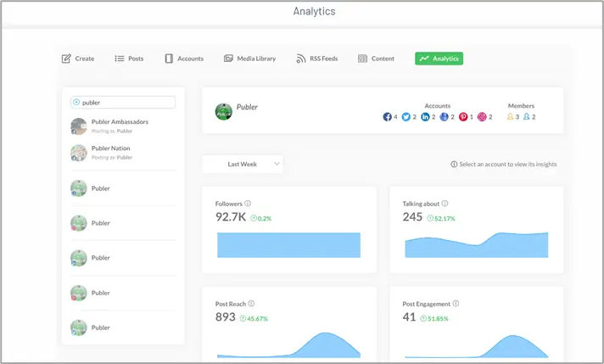The image size is (604, 364).
Task: Click the Accounts label in header card
Action: tap(438, 105)
